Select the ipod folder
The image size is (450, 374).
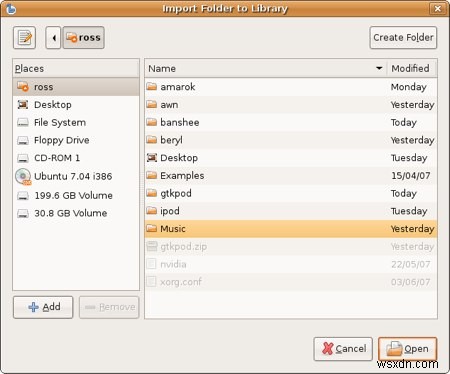(x=291, y=211)
